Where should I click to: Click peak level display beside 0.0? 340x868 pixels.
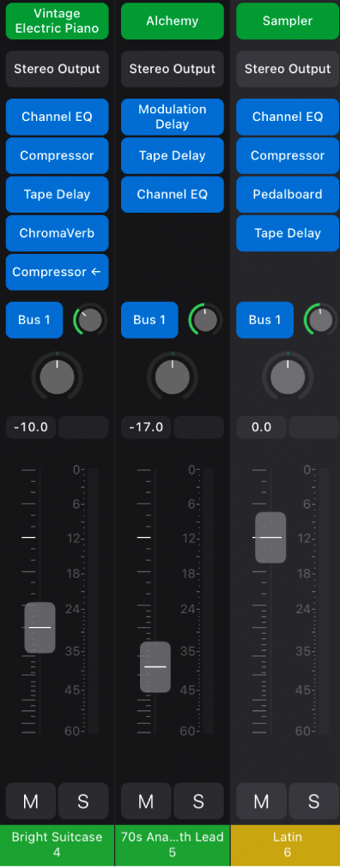(314, 427)
